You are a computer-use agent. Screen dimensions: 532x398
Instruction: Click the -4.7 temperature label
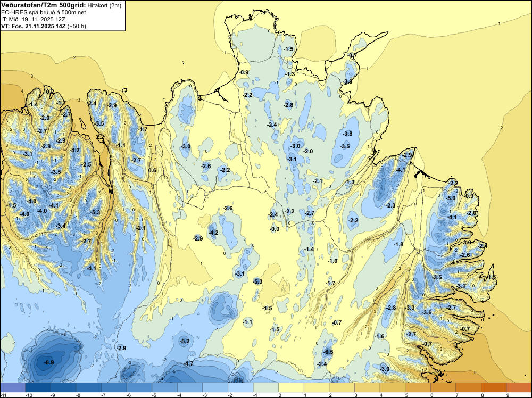click(x=188, y=363)
